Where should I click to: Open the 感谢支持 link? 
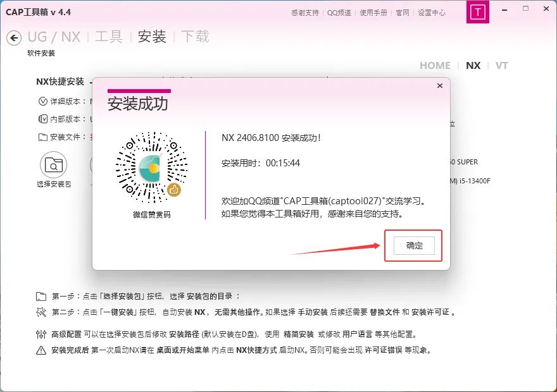tap(305, 13)
